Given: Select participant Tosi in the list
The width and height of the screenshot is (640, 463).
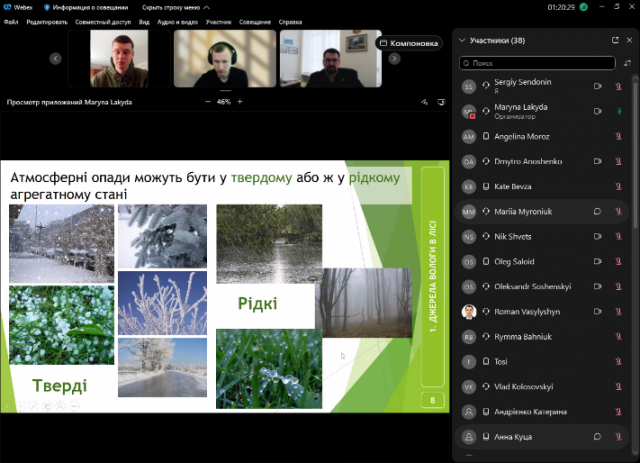Looking at the screenshot, I should click(x=541, y=362).
